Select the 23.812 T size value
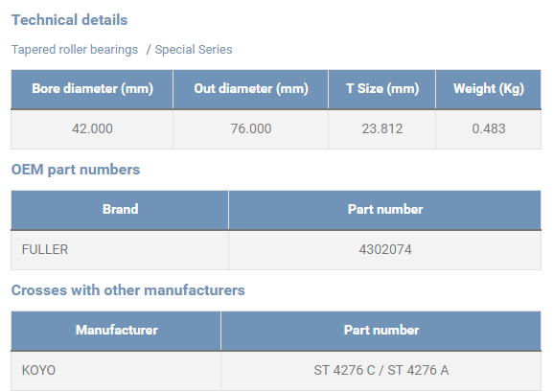554x392 pixels. pos(382,128)
